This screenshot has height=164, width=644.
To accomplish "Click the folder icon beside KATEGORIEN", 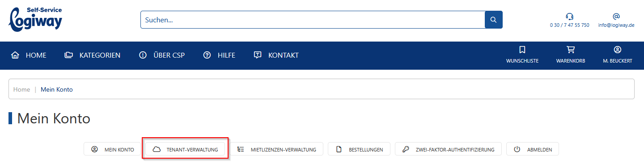I will click(68, 55).
